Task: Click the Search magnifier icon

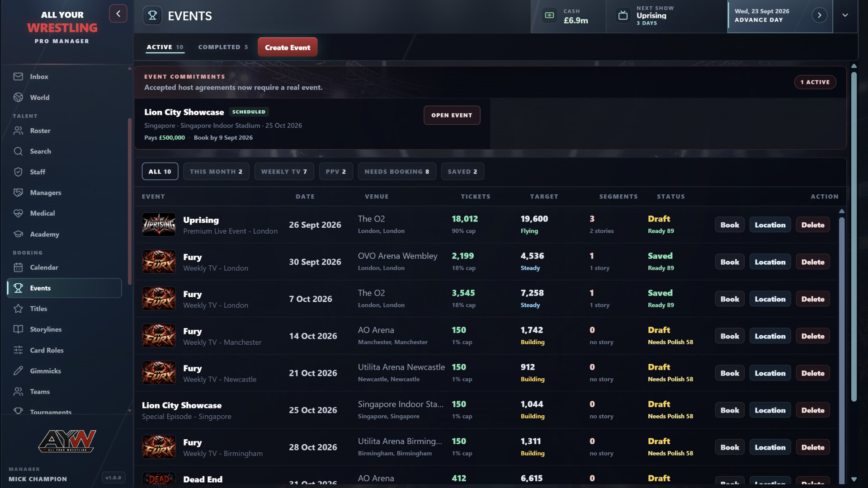Action: (18, 151)
